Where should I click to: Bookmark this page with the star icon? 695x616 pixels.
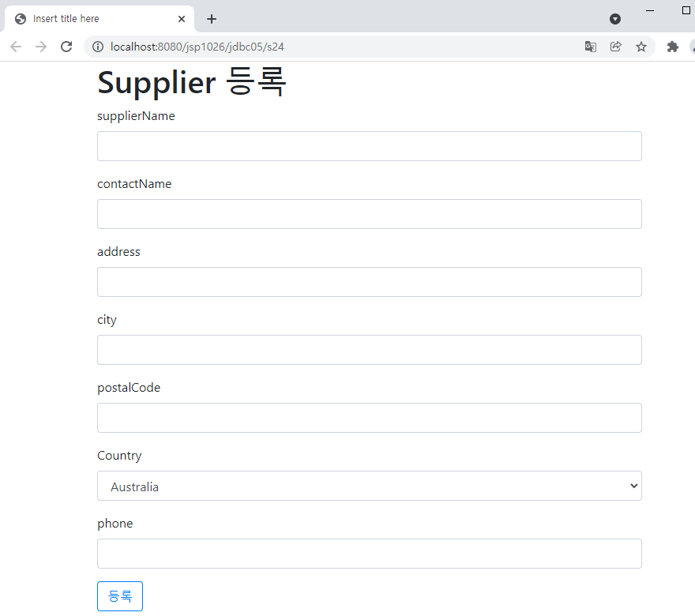641,47
